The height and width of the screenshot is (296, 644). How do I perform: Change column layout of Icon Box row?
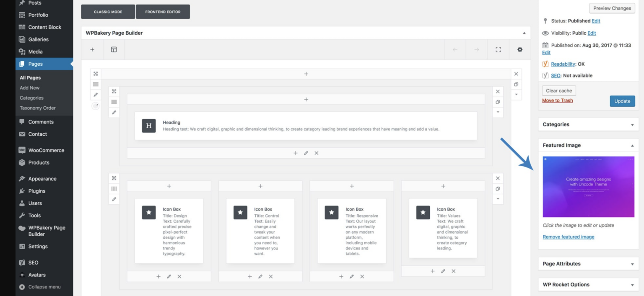tap(114, 189)
